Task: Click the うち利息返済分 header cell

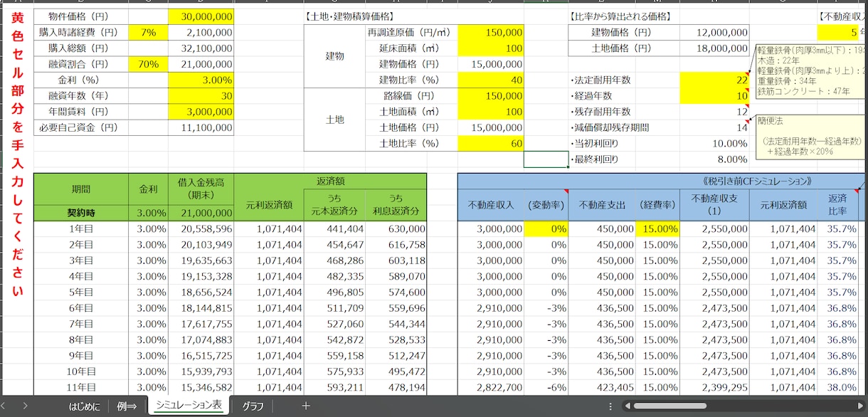Action: pos(396,205)
